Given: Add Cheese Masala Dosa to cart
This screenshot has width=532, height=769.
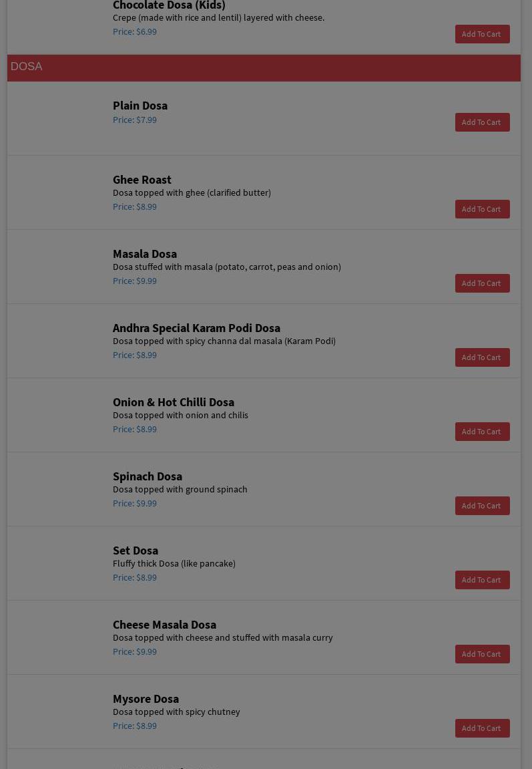Looking at the screenshot, I should (x=482, y=654).
